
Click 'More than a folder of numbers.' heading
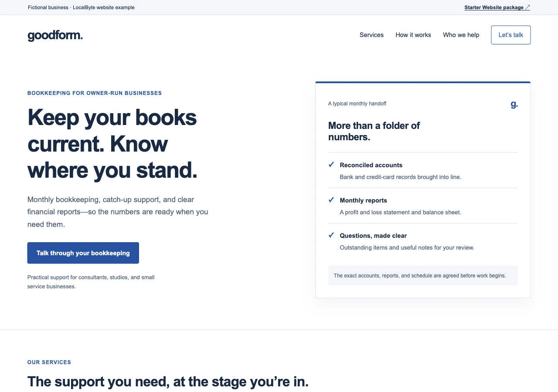tap(374, 131)
